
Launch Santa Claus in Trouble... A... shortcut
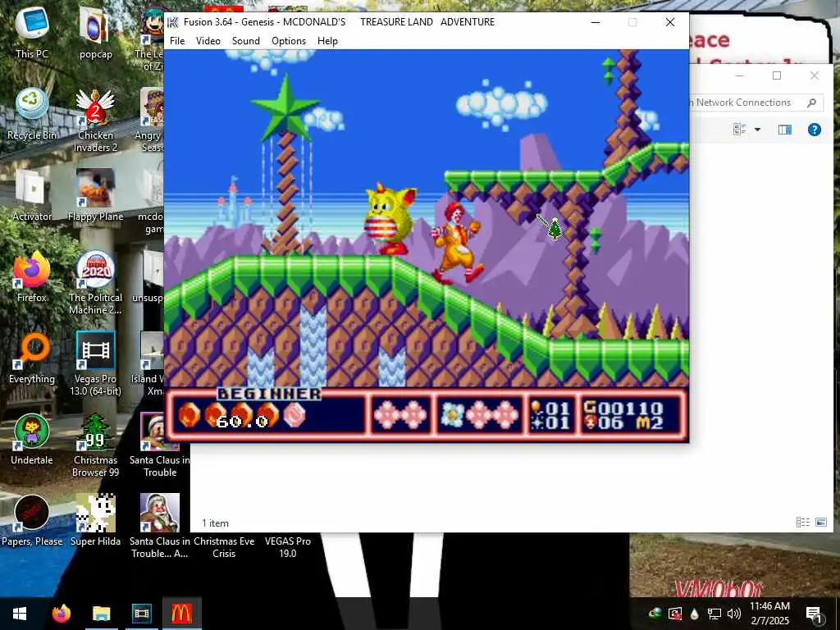pos(160,527)
